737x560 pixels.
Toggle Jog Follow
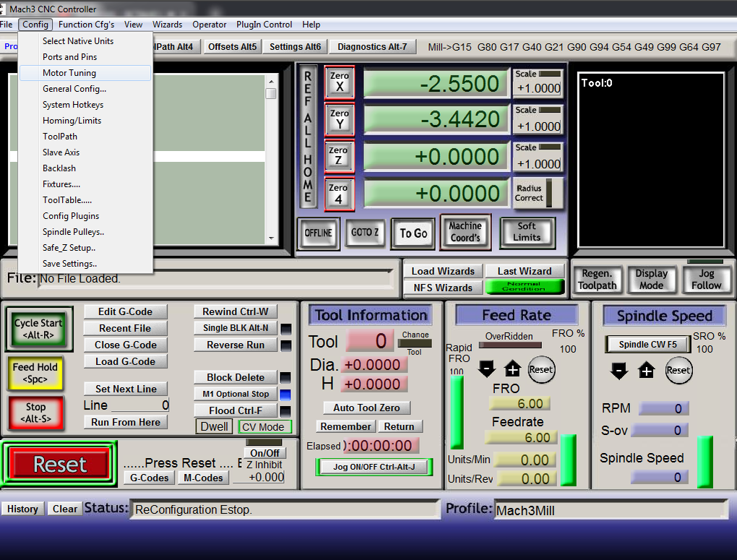[706, 280]
